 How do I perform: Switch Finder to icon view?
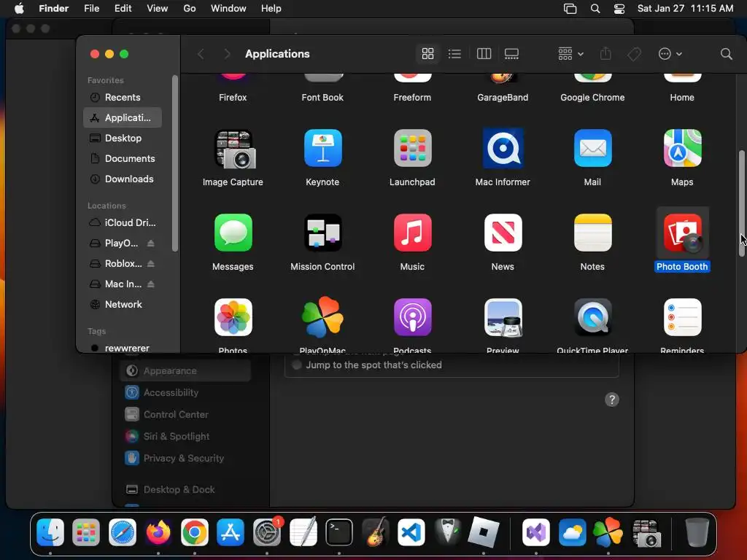(x=427, y=54)
